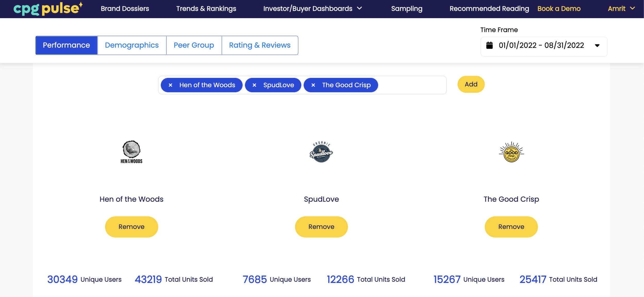Expand the Investor/Buyer Dashboards menu
The height and width of the screenshot is (297, 644).
pos(312,9)
